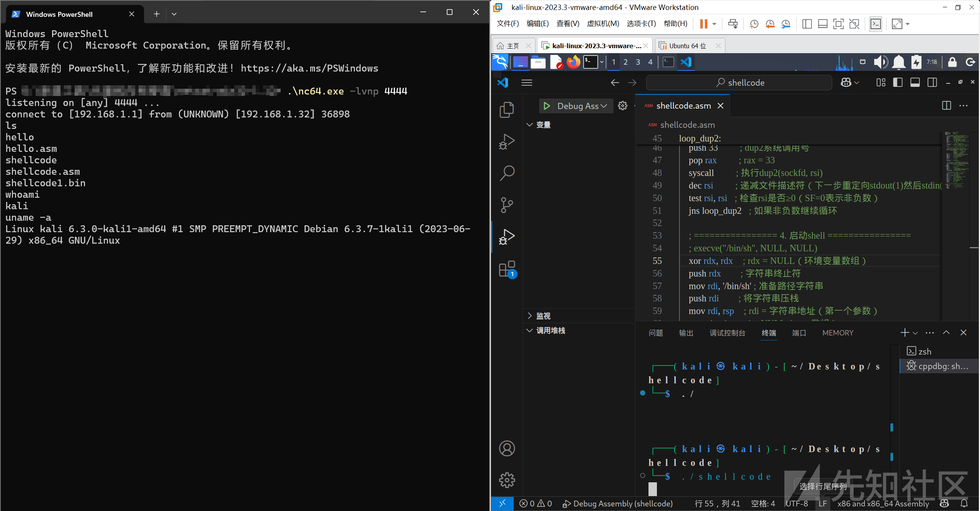
Task: Open the PowerShell new tab dropdown arrow
Action: point(174,14)
